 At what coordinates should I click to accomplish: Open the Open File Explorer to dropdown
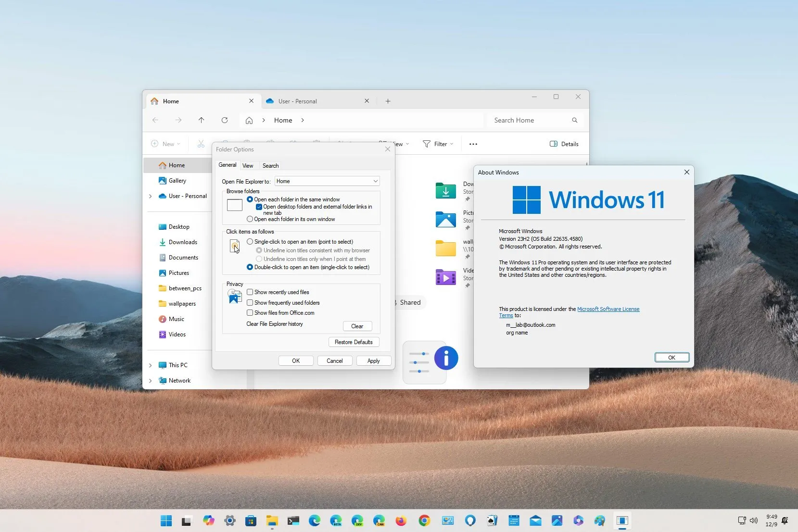click(327, 181)
